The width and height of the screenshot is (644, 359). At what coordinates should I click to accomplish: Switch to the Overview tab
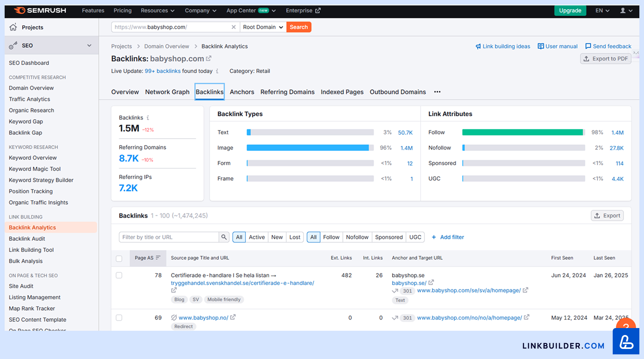(125, 92)
